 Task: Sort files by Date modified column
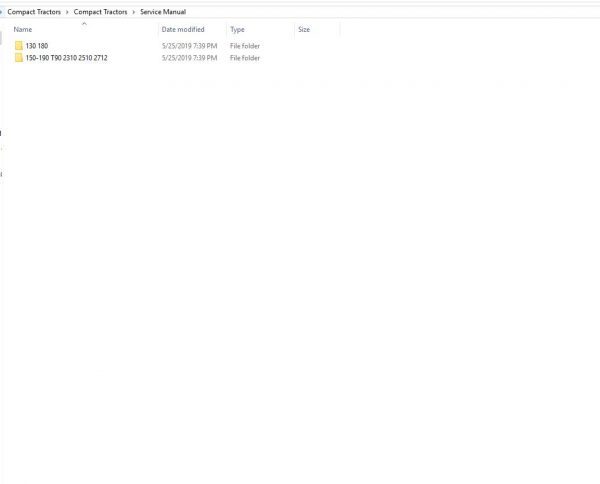[x=183, y=29]
